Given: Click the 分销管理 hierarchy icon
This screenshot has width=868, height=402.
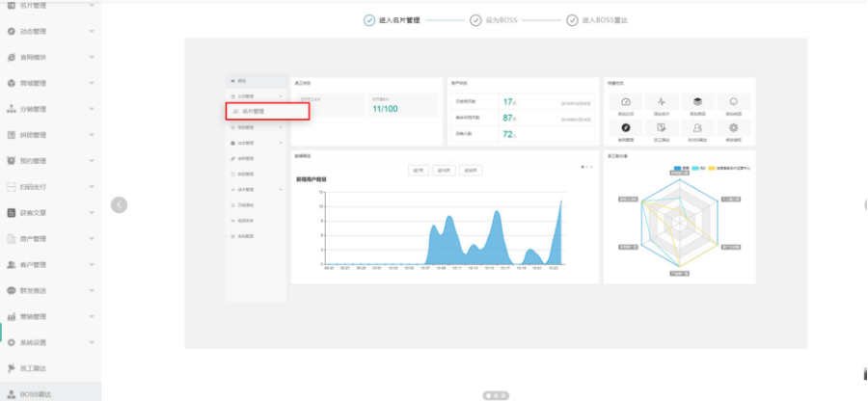Looking at the screenshot, I should coord(12,110).
